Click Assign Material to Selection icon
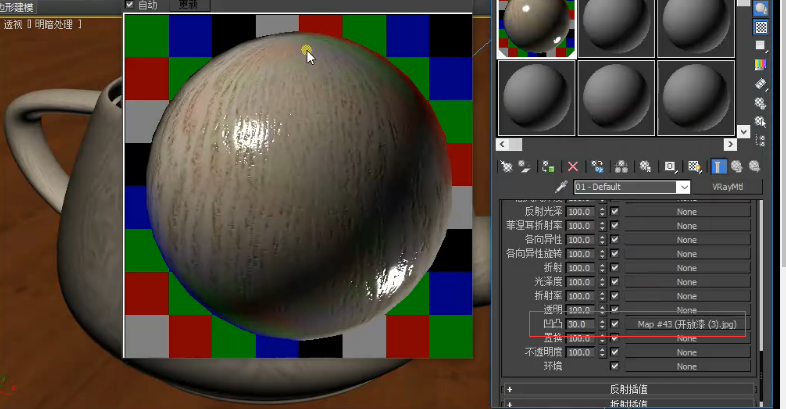The height and width of the screenshot is (409, 786). 548,166
